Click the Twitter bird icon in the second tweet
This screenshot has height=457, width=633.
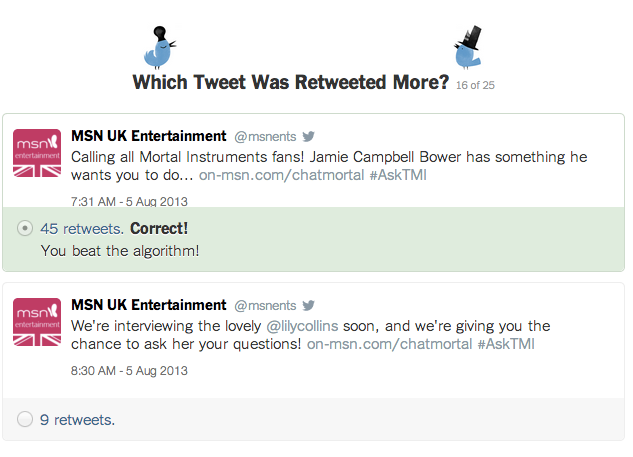(x=308, y=306)
